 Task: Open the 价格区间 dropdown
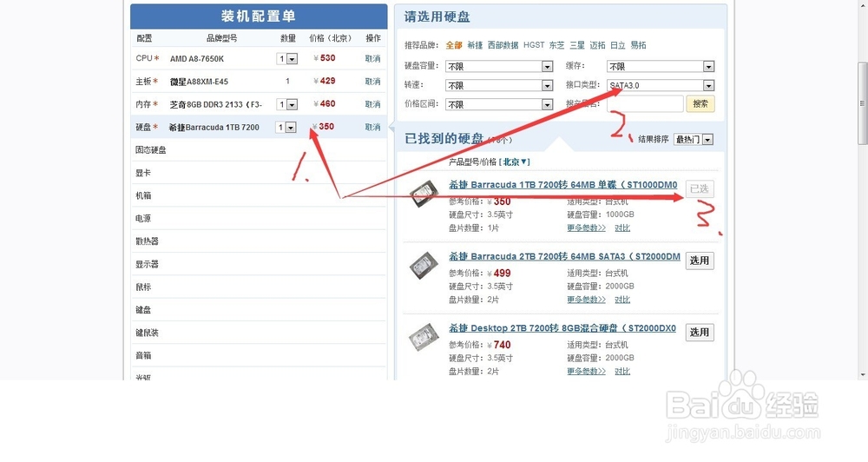tap(499, 104)
